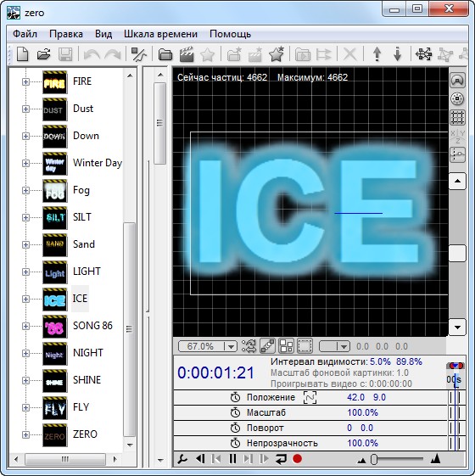The height and width of the screenshot is (476, 475).
Task: Click the move down arrow icon
Action: [397, 54]
